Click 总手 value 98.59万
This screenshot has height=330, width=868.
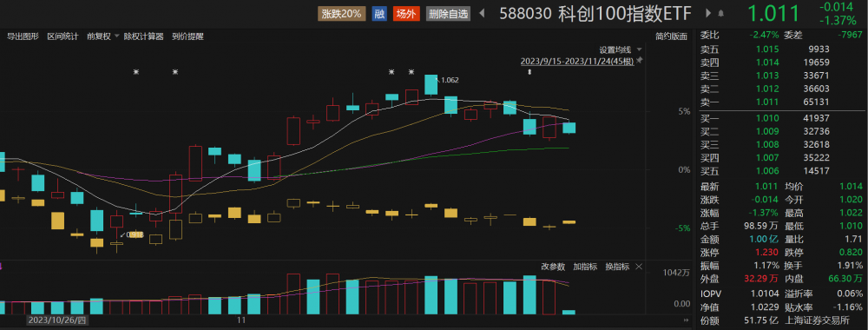pos(762,227)
